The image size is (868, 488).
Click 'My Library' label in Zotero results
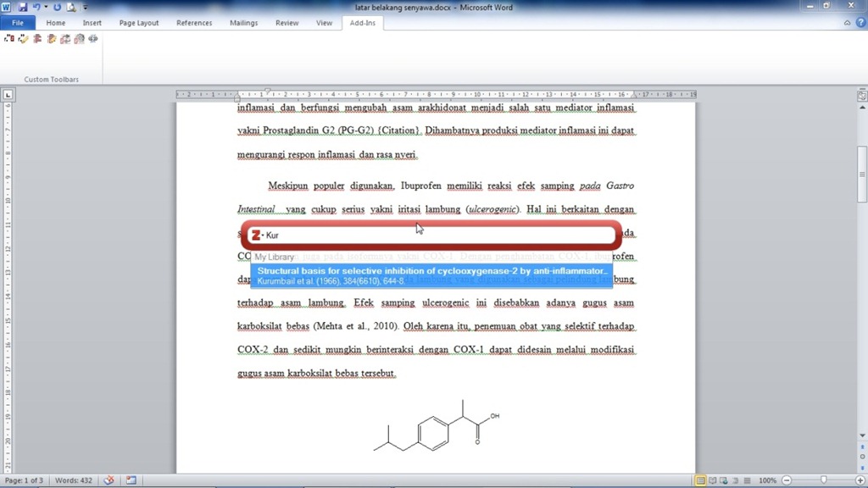tap(274, 257)
